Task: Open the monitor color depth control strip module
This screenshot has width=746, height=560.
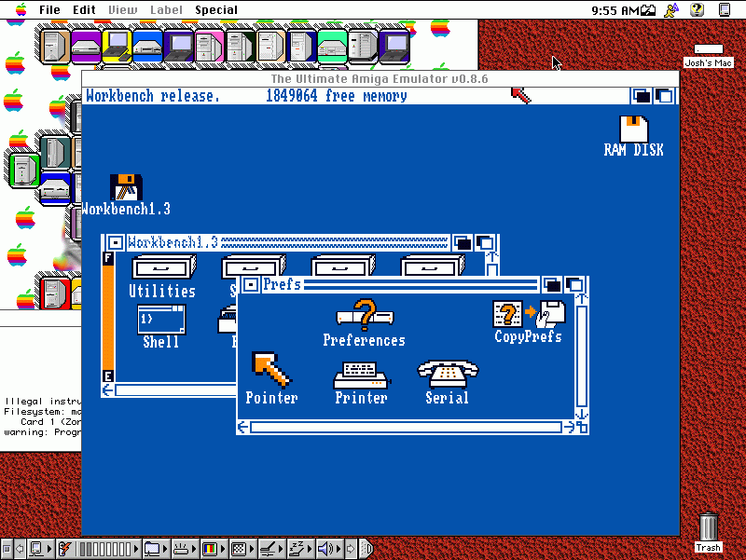Action: [x=214, y=549]
